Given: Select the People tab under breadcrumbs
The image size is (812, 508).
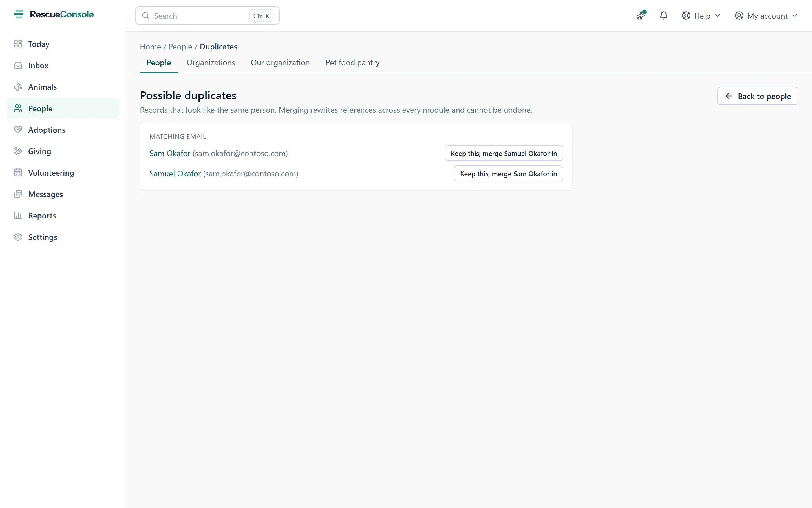Looking at the screenshot, I should (159, 62).
